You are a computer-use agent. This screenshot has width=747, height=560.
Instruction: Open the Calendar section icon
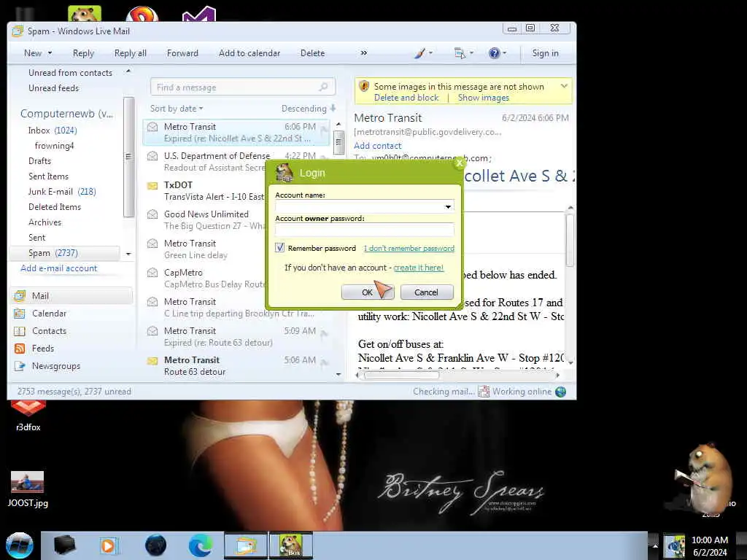20,314
